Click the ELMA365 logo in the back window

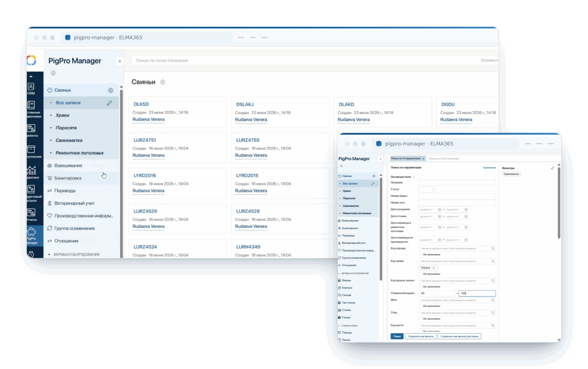[x=31, y=60]
